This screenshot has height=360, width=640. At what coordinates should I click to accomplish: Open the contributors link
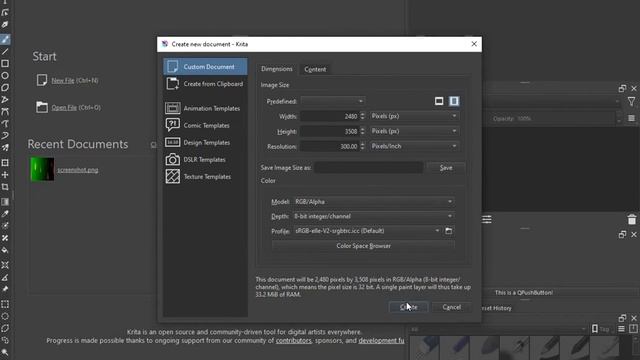pyautogui.click(x=293, y=341)
